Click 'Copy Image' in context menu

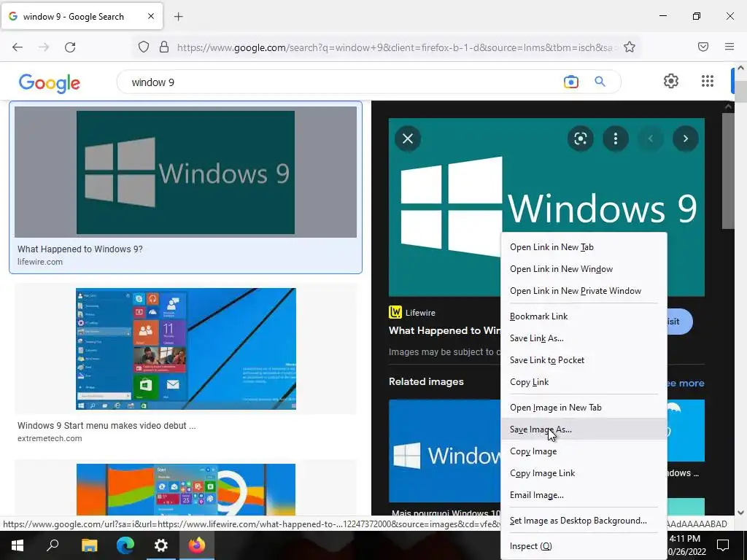(x=584, y=451)
